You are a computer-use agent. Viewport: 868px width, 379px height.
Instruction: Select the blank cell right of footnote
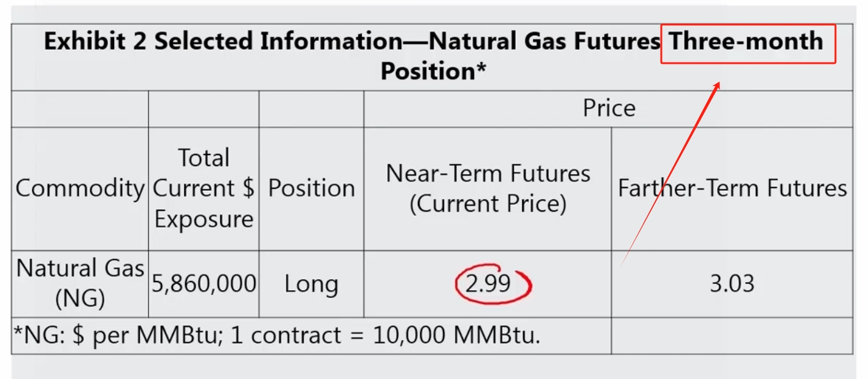pos(732,335)
